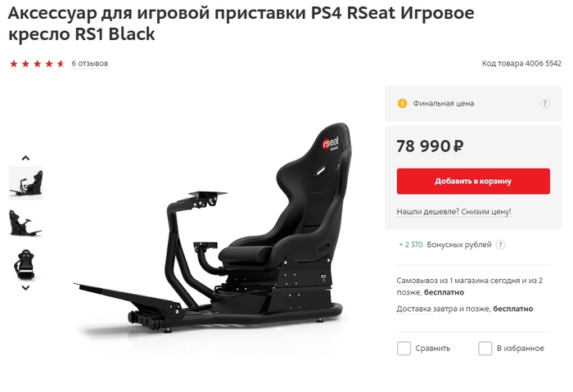This screenshot has width=573, height=392.
Task: Show previous thumbnails with the up chevron
Action: 25,158
